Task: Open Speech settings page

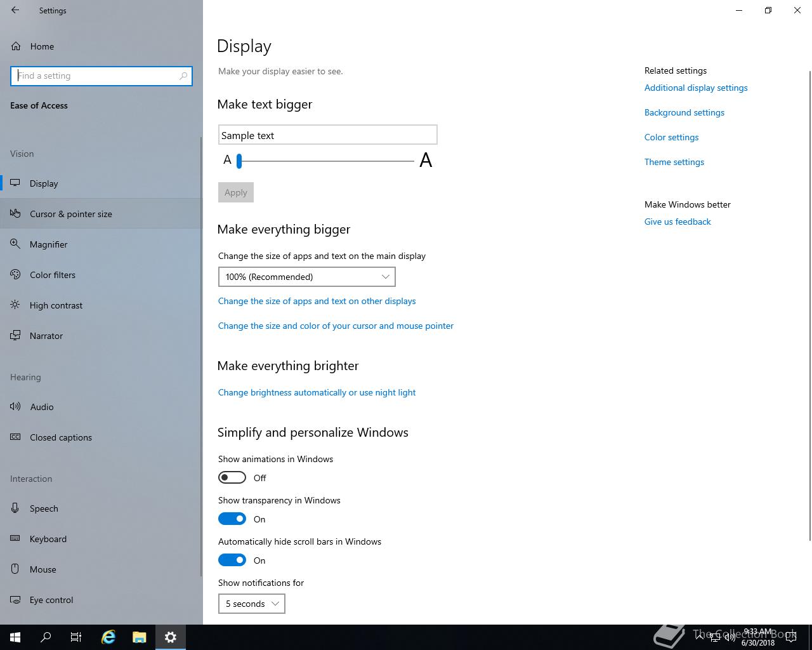Action: pos(101,508)
